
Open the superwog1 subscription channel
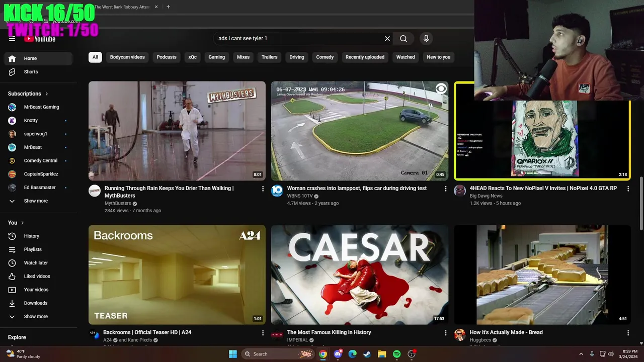39,134
